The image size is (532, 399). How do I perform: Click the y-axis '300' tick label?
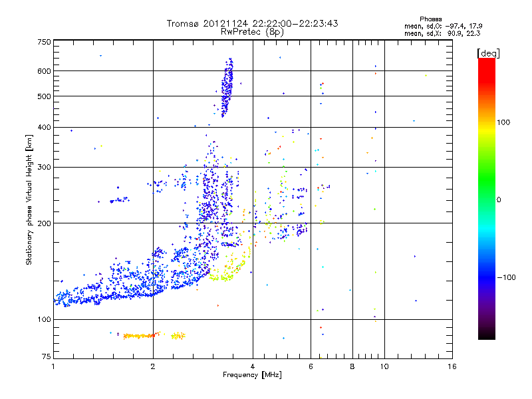[x=44, y=167]
